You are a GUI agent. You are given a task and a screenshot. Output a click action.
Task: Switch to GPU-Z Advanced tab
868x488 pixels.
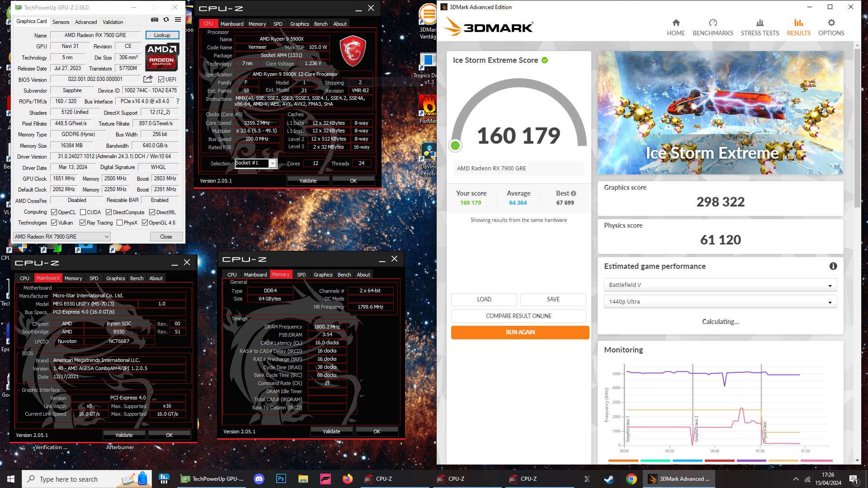pos(86,22)
